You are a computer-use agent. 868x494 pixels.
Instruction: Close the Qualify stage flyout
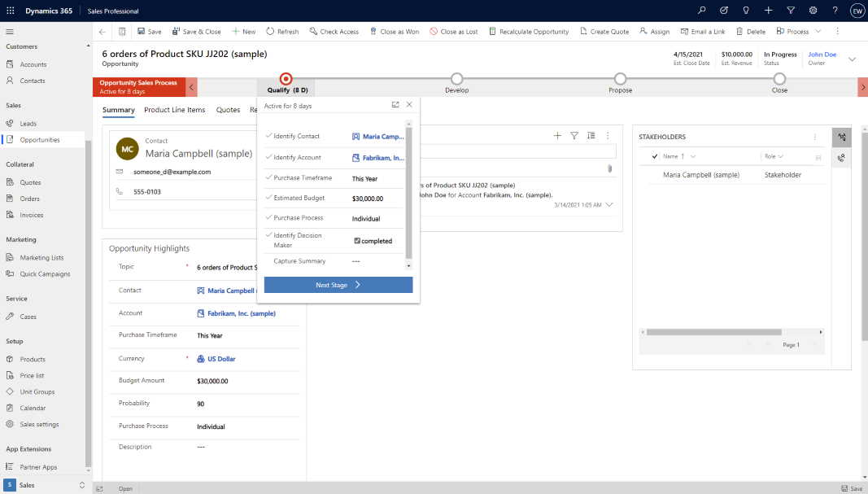coord(409,104)
